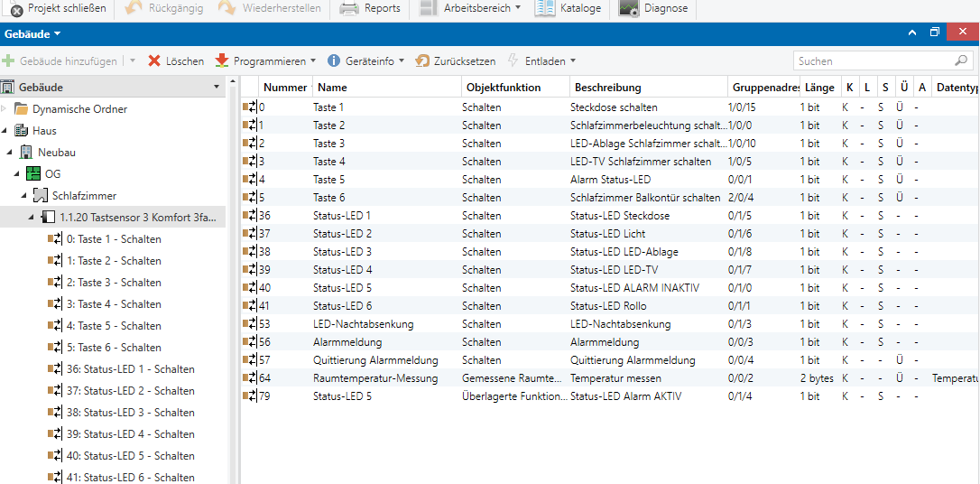The image size is (980, 484).
Task: Sort by the Gruppenadresse column header
Action: 763,88
